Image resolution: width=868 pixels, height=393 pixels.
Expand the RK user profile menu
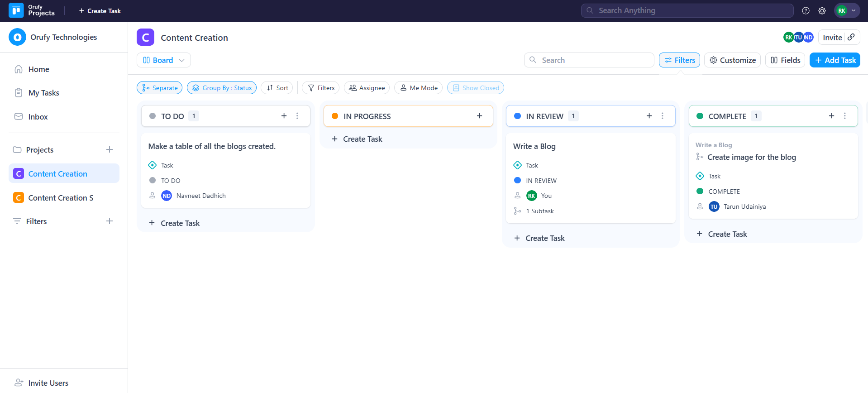(847, 11)
